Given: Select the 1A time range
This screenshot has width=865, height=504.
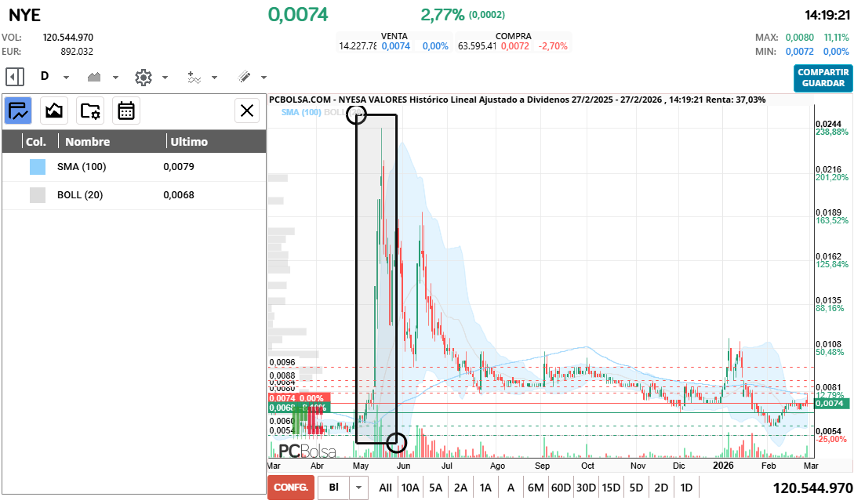Looking at the screenshot, I should (485, 488).
